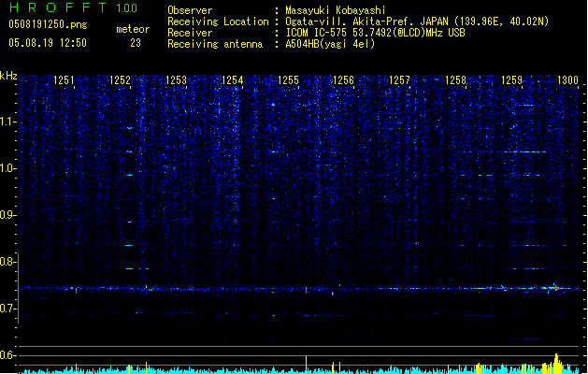588x374 pixels.
Task: Click the 1257 time marker
Action: tap(399, 80)
